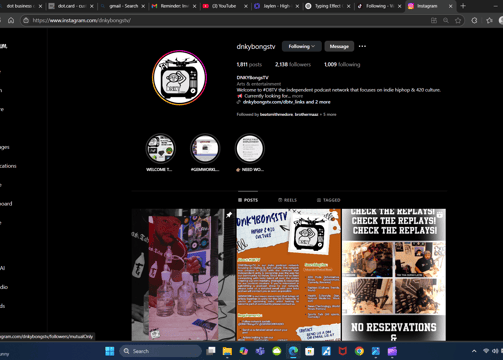Switch to the TAGGED tab
Image resolution: width=503 pixels, height=360 pixels.
(329, 200)
